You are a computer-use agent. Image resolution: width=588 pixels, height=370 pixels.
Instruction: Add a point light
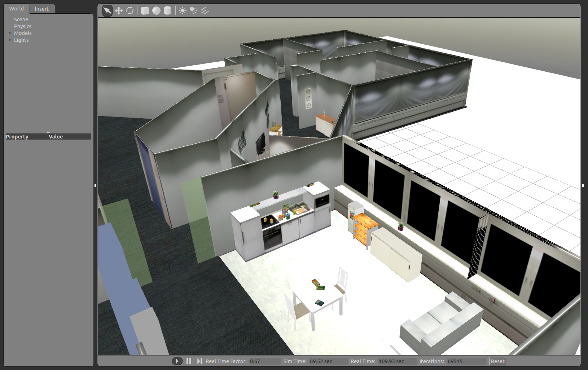tap(183, 11)
